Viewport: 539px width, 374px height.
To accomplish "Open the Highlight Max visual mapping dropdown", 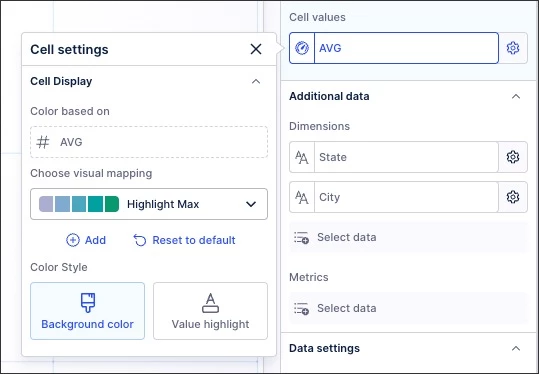I will (149, 204).
